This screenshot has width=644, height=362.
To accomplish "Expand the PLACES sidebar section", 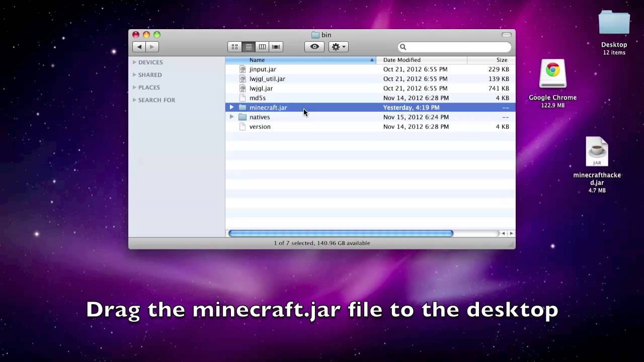I will 134,87.
